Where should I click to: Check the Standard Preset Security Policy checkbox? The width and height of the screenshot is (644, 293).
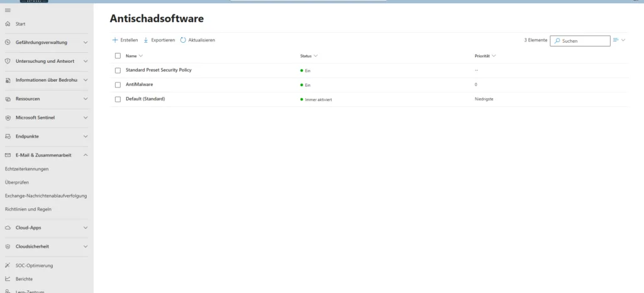[x=118, y=70]
